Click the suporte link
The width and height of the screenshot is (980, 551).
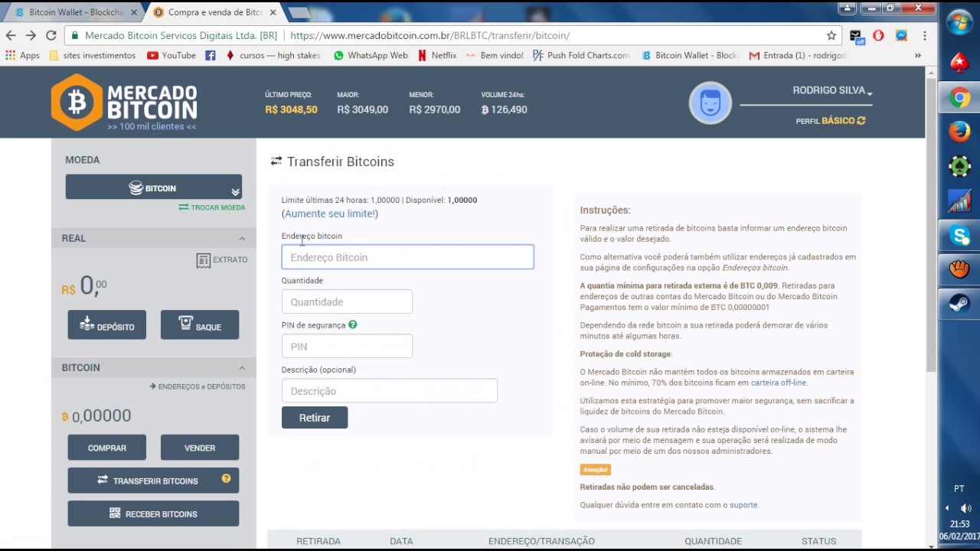(x=743, y=505)
